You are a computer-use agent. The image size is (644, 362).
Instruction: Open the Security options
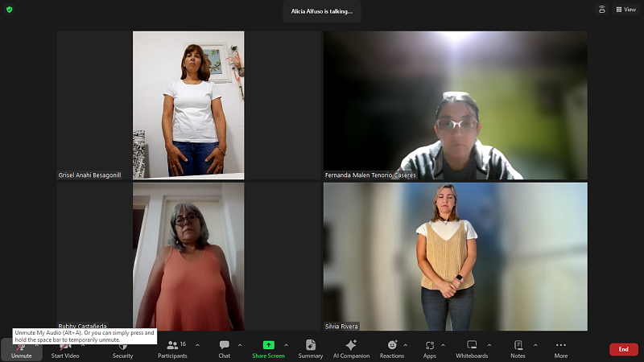(122, 348)
